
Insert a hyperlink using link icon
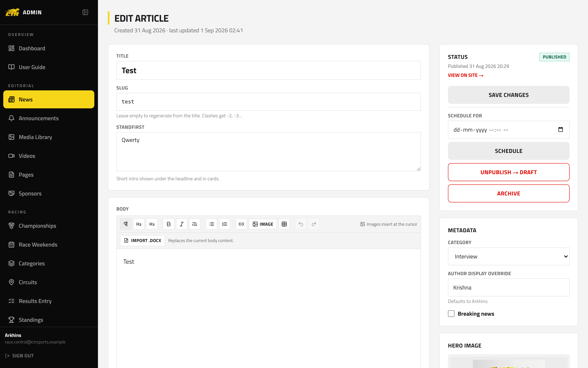click(241, 224)
